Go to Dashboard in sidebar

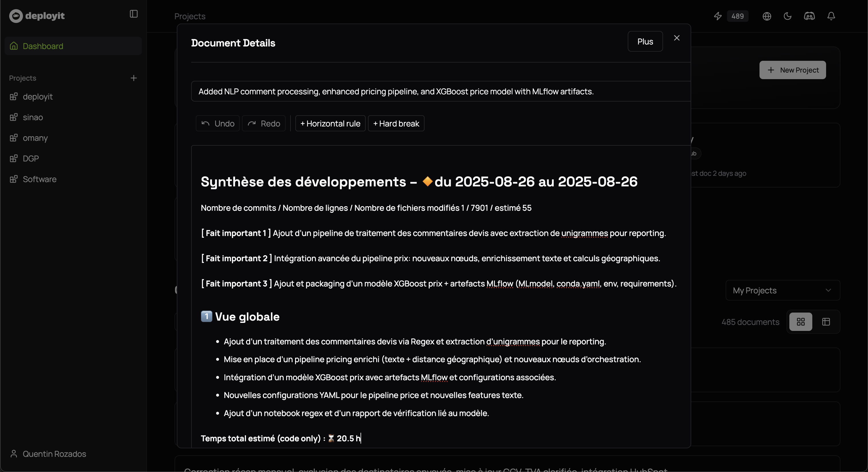pyautogui.click(x=43, y=46)
